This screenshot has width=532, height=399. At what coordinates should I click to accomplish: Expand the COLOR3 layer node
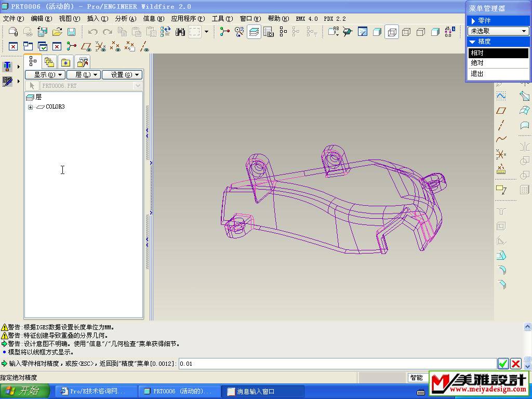pyautogui.click(x=31, y=107)
